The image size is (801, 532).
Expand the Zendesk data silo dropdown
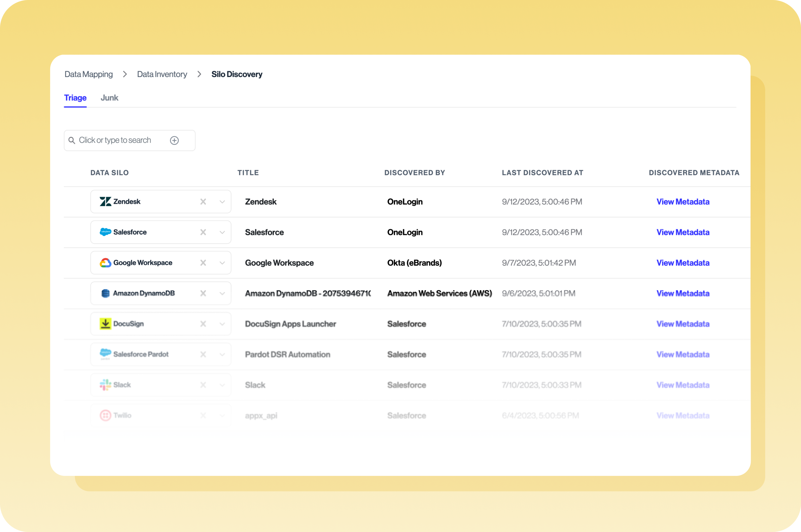pyautogui.click(x=222, y=202)
